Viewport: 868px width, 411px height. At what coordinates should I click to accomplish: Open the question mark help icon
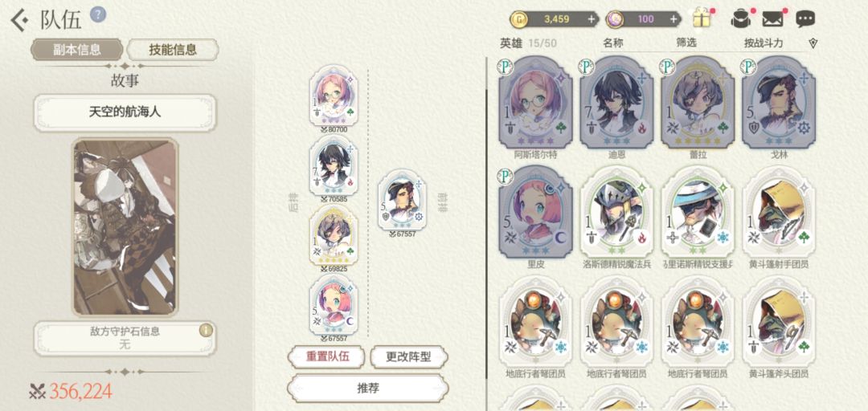tap(98, 14)
